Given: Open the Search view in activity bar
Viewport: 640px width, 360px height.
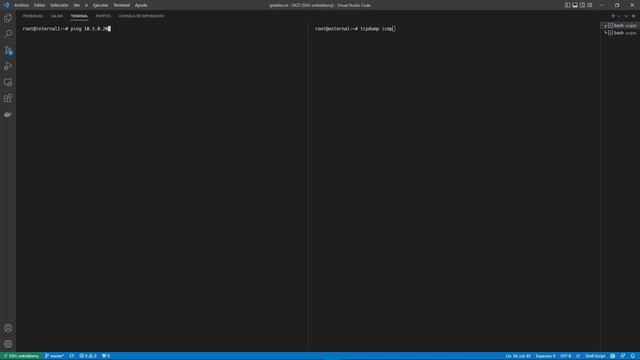Looking at the screenshot, I should point(8,34).
